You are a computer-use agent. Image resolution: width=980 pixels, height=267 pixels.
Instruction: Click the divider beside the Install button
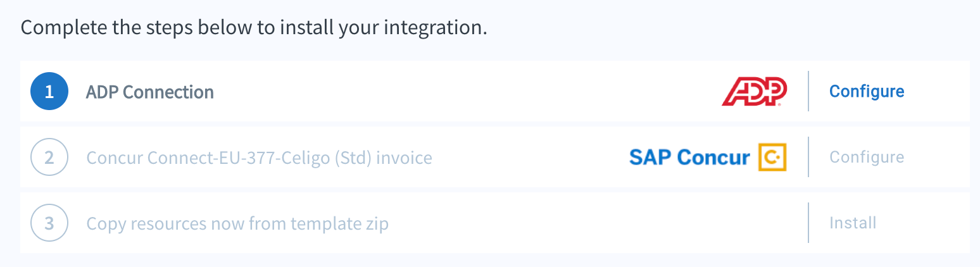[x=808, y=223]
